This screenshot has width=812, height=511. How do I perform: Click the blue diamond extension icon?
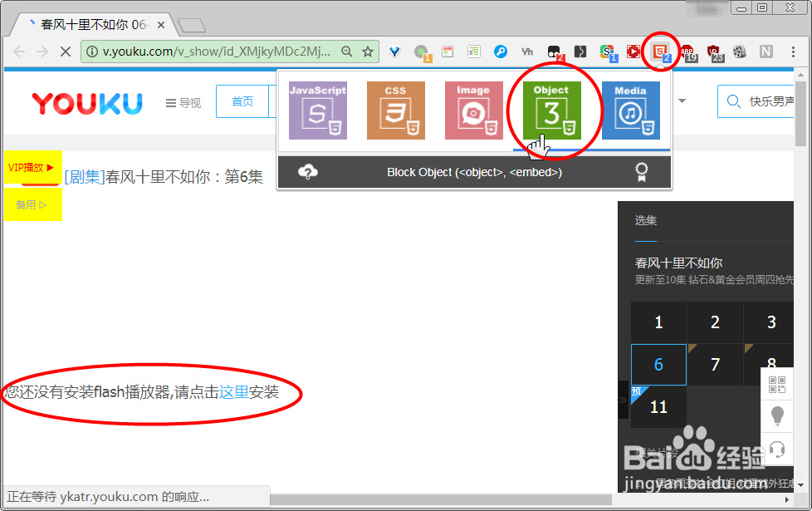tap(394, 52)
